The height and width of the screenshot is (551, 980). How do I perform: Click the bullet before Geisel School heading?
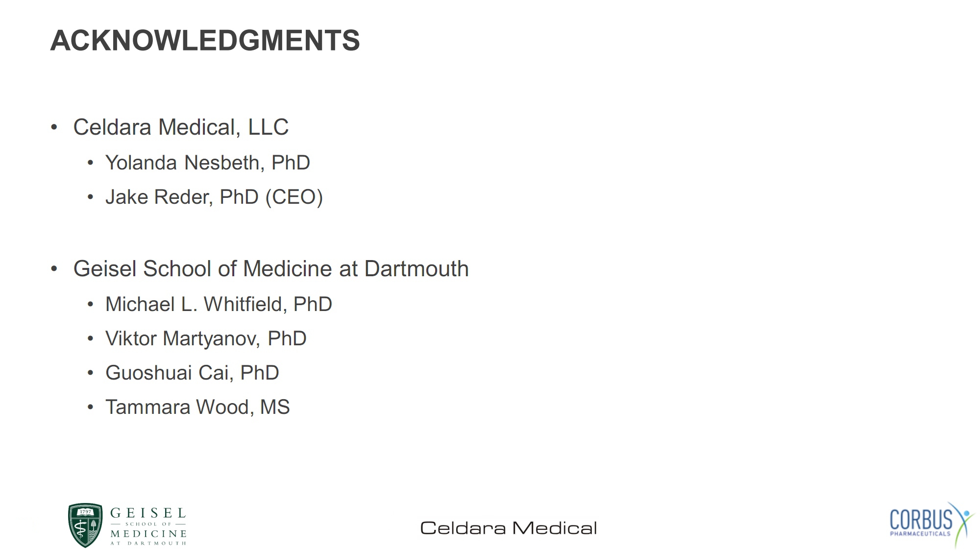pyautogui.click(x=54, y=269)
